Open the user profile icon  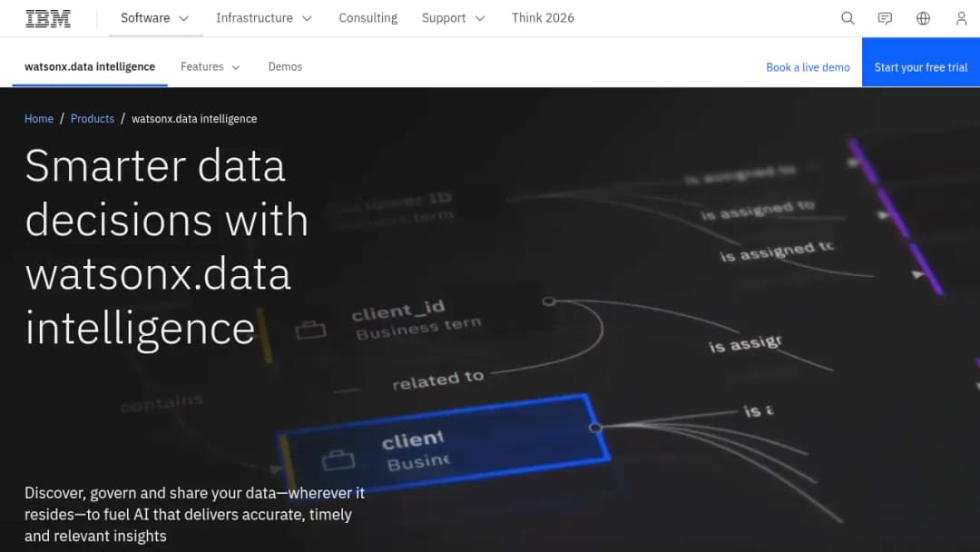point(961,18)
